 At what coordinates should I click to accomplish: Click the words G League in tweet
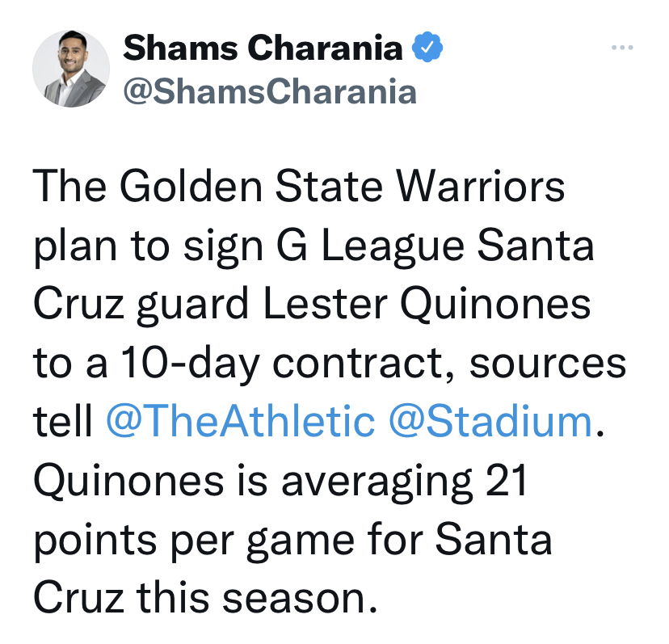[370, 247]
